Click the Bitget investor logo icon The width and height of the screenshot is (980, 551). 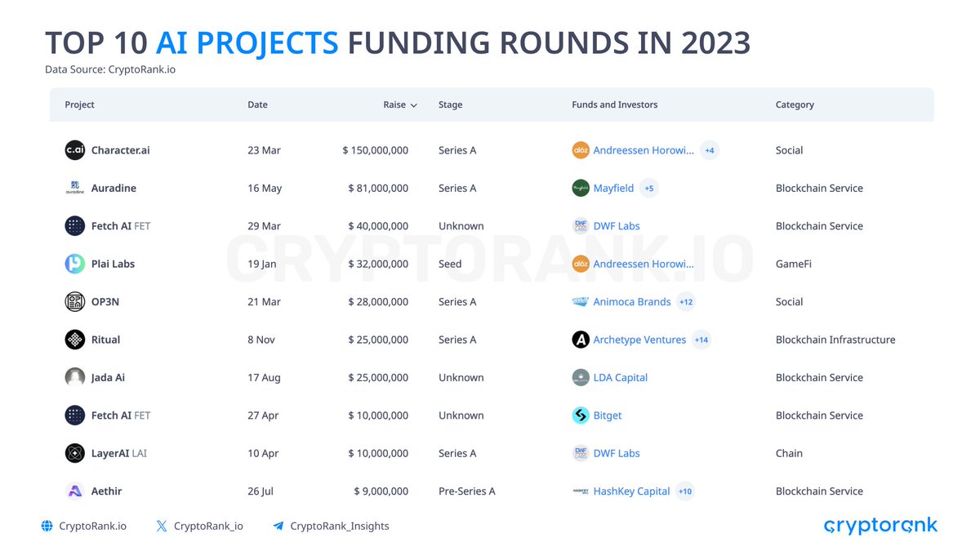(581, 415)
